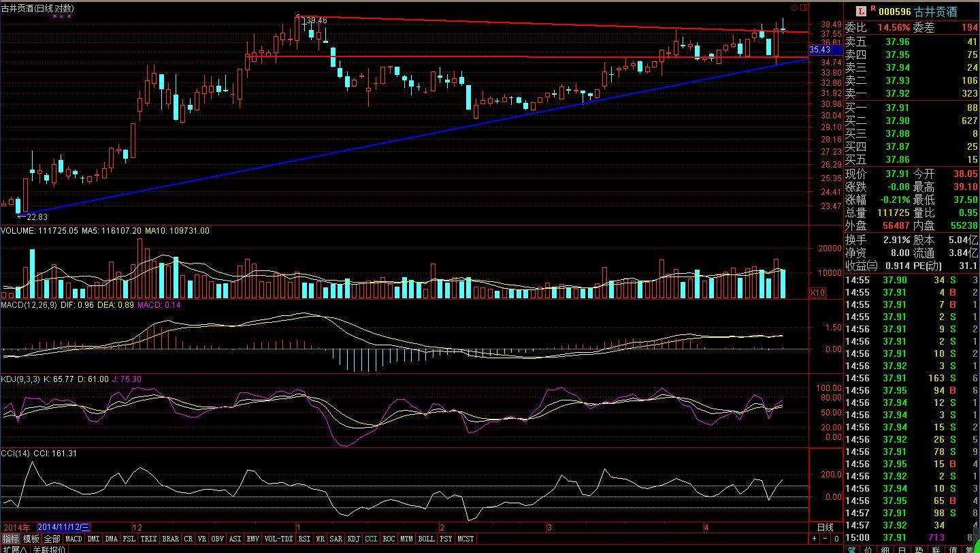Select KDJ in the bottom indicator strip

point(354,539)
